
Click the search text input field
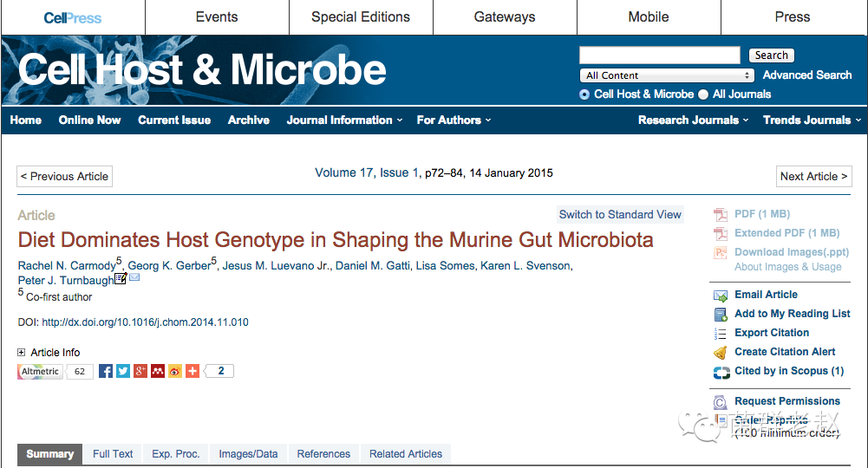tap(659, 55)
